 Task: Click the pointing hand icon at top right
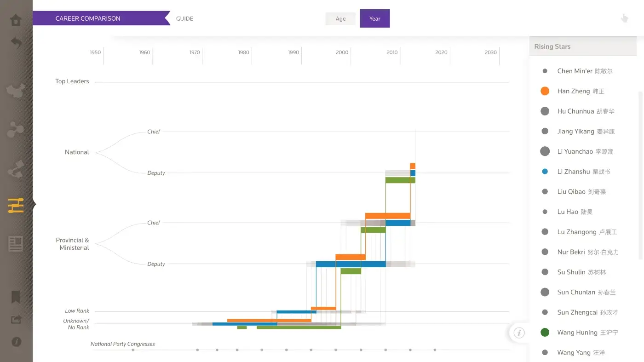624,18
